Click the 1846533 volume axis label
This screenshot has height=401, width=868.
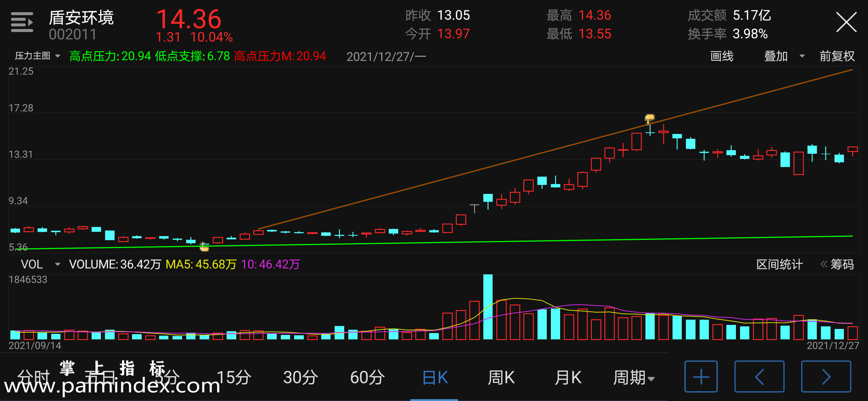click(x=28, y=280)
